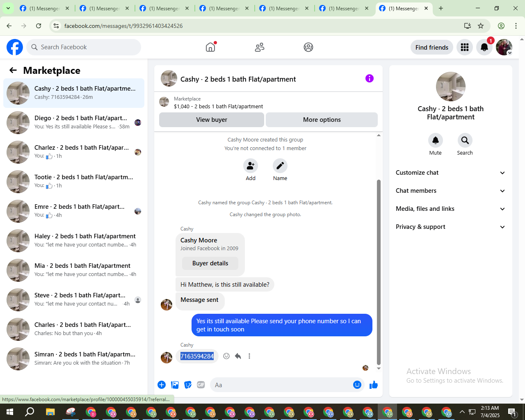Click Find friends button
The width and height of the screenshot is (525, 420).
[x=432, y=47]
